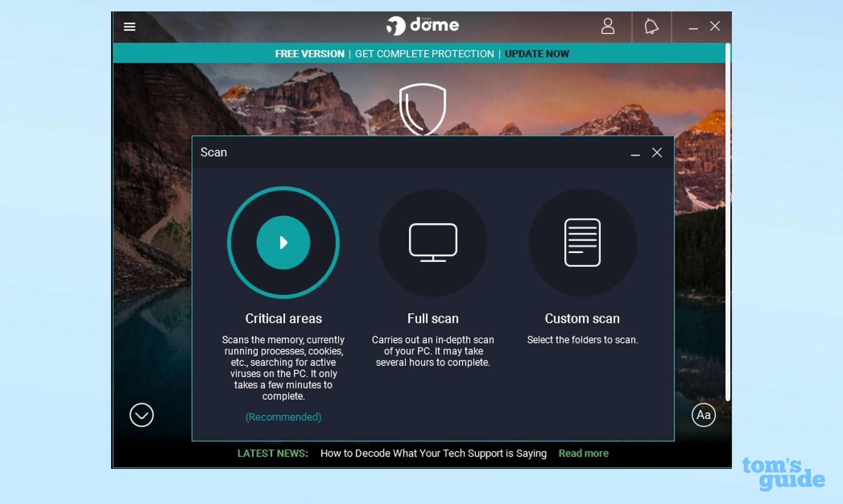Click the shield icon on the main screen
The width and height of the screenshot is (843, 504).
point(422,108)
